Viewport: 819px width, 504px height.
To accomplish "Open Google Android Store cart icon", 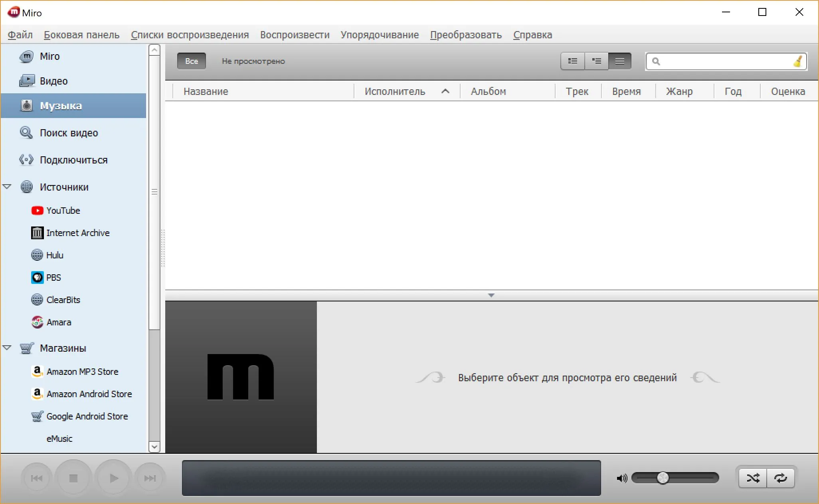I will click(x=37, y=416).
